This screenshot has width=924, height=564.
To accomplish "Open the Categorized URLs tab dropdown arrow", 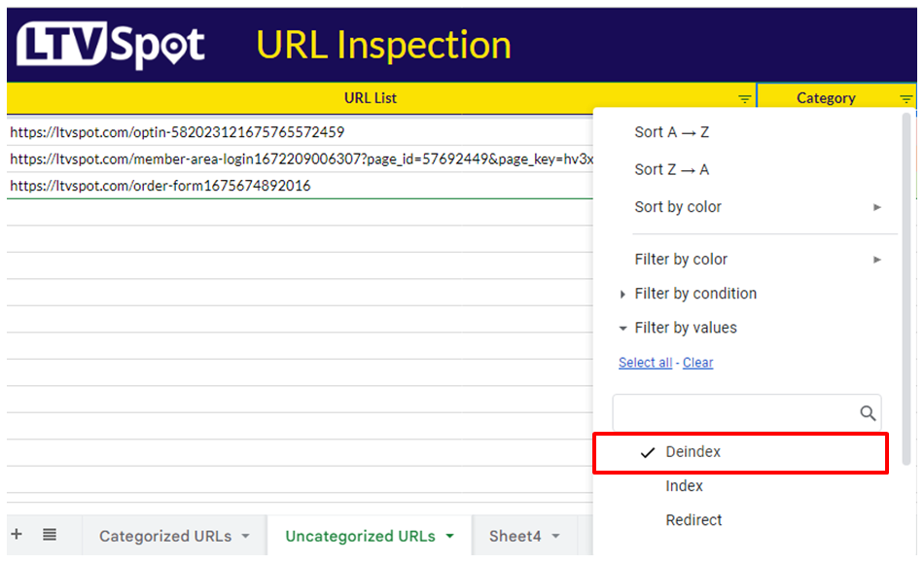I will click(x=246, y=537).
